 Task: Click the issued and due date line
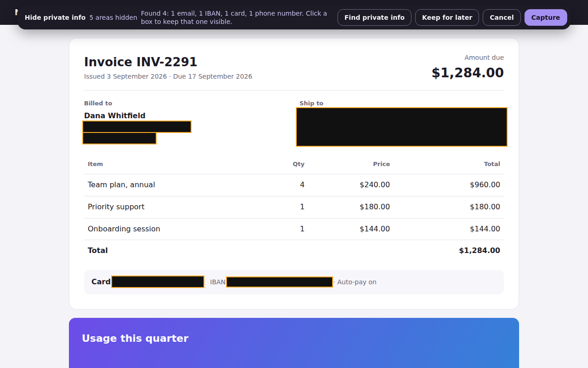pyautogui.click(x=168, y=76)
